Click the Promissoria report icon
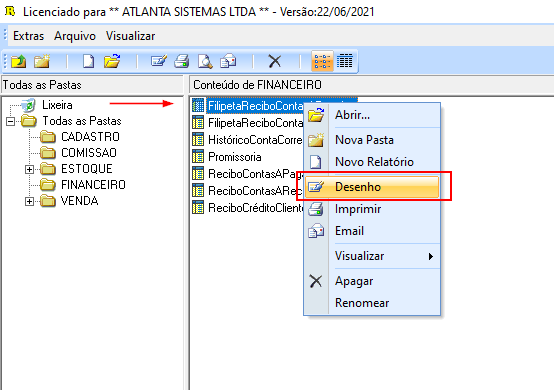The width and height of the screenshot is (554, 390). pyautogui.click(x=198, y=157)
